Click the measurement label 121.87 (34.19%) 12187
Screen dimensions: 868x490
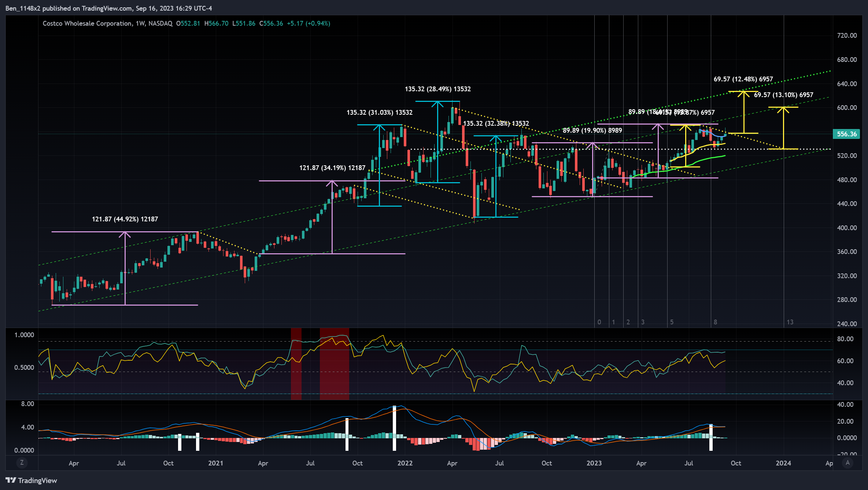point(332,168)
